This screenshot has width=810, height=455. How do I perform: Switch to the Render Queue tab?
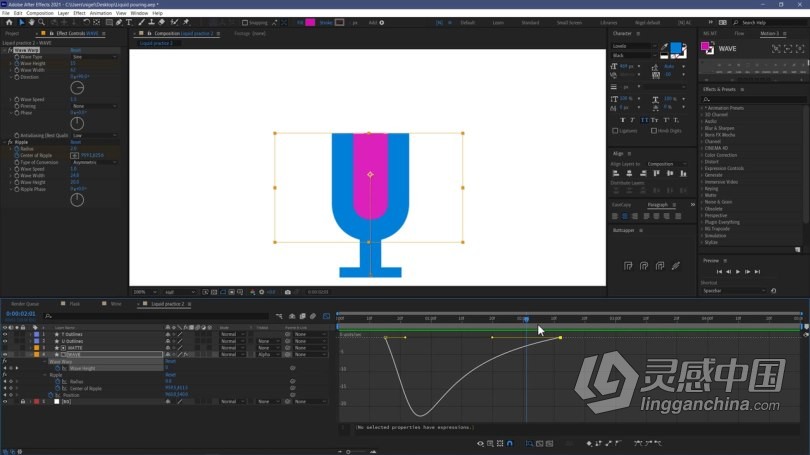[x=25, y=304]
